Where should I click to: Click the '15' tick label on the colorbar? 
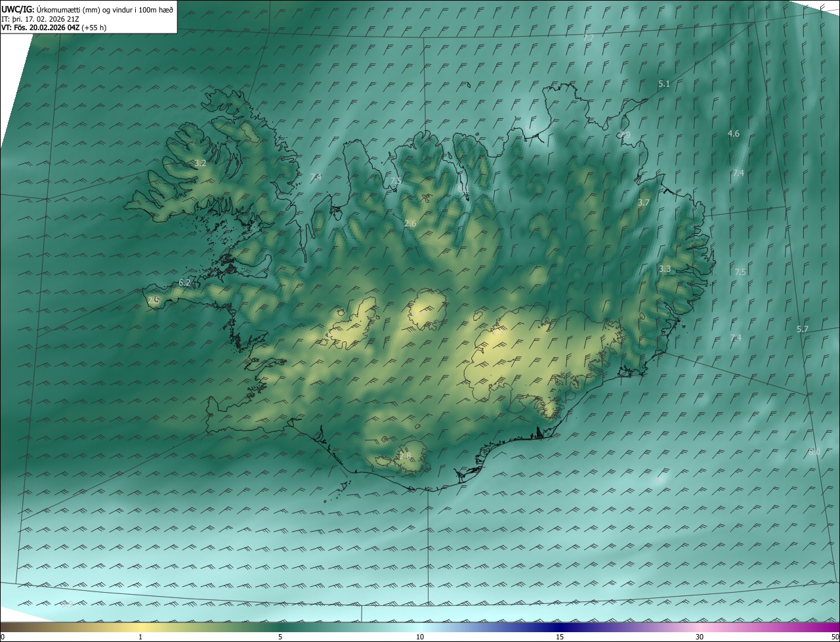[560, 637]
